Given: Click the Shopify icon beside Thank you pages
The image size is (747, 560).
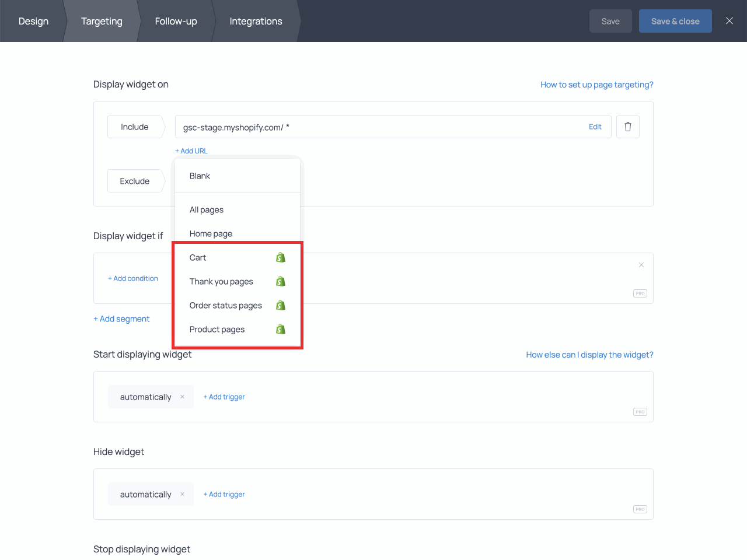Looking at the screenshot, I should click(x=281, y=281).
